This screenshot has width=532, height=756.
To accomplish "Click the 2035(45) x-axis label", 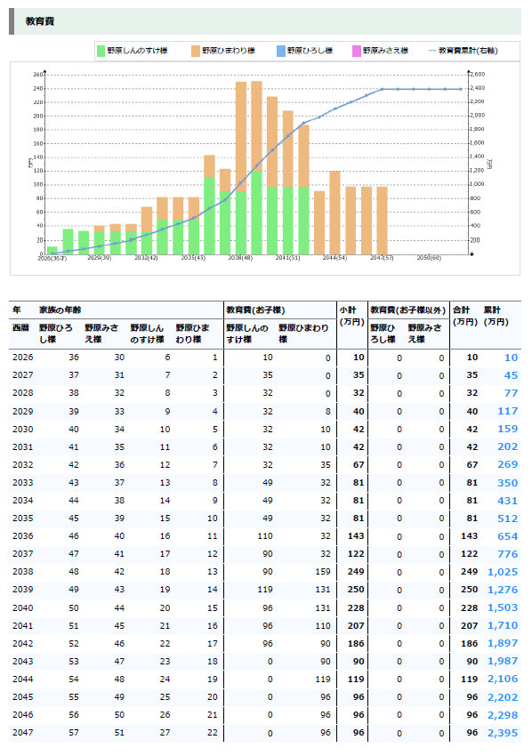I will click(x=193, y=258).
